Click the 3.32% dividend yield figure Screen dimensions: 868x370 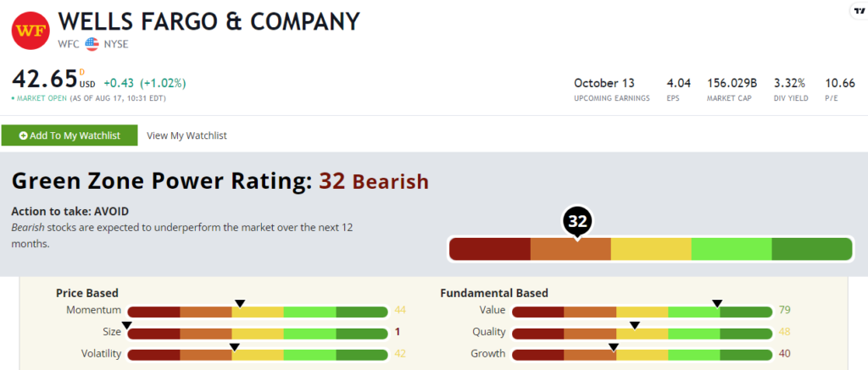pyautogui.click(x=788, y=83)
